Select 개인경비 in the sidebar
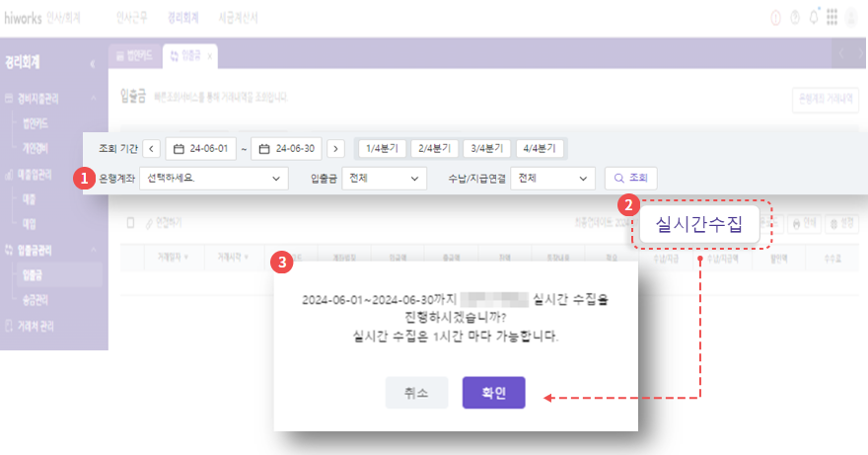868x455 pixels. (x=36, y=148)
